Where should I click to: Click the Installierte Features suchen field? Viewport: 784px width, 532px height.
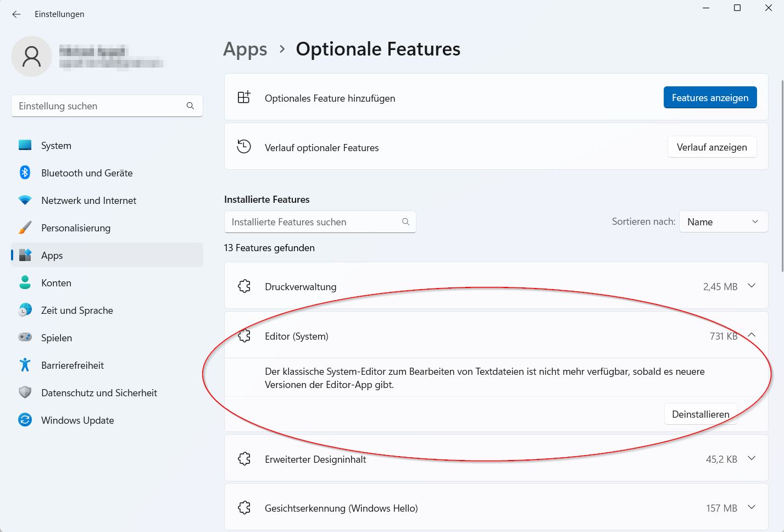(313, 222)
